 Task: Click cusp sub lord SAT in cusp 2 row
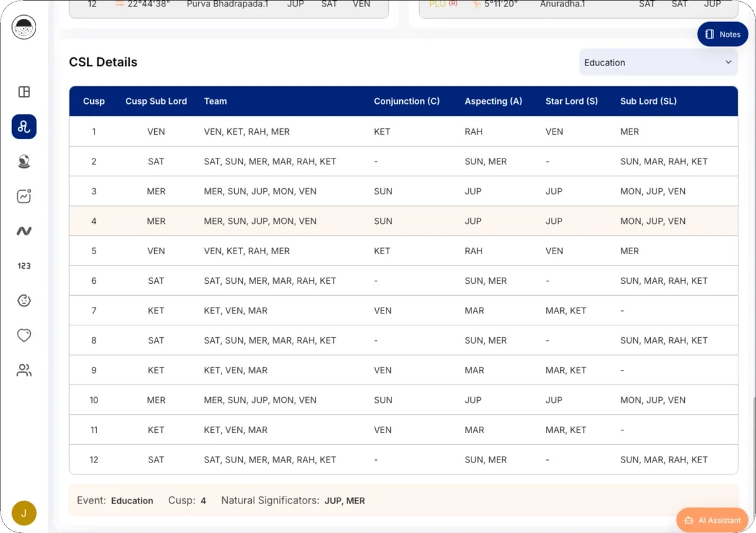click(x=156, y=162)
